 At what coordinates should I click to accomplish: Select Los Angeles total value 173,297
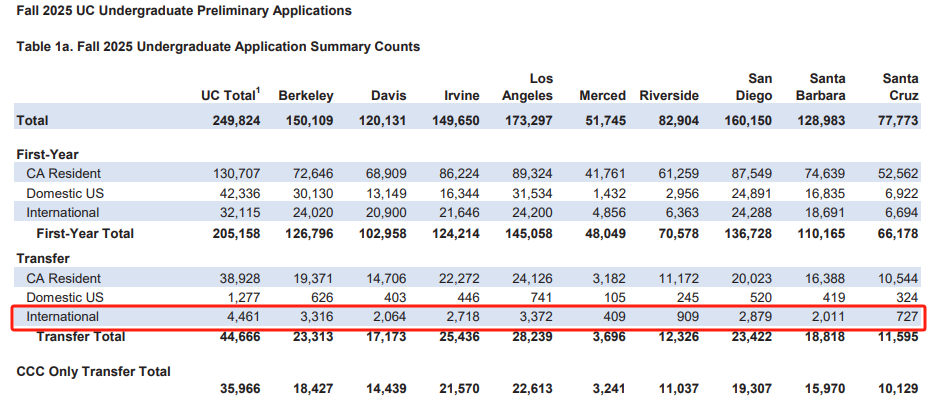(528, 121)
